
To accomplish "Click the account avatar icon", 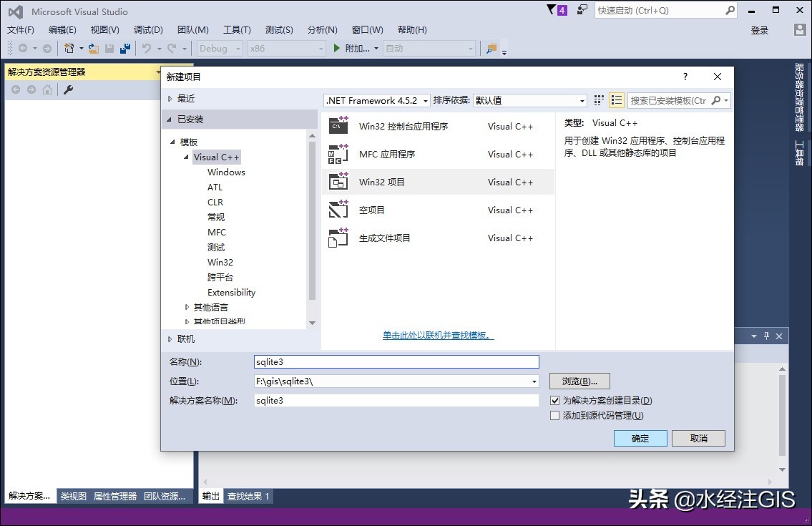I will tap(800, 30).
